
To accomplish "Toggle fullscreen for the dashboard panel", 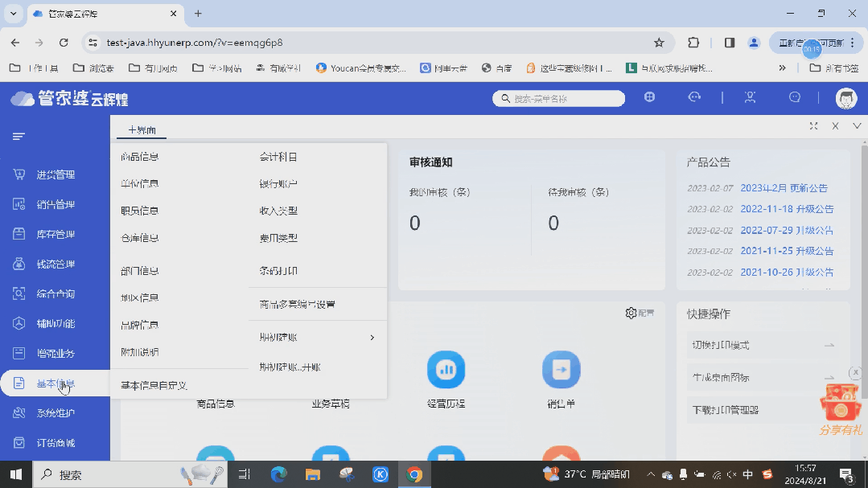I will [815, 126].
